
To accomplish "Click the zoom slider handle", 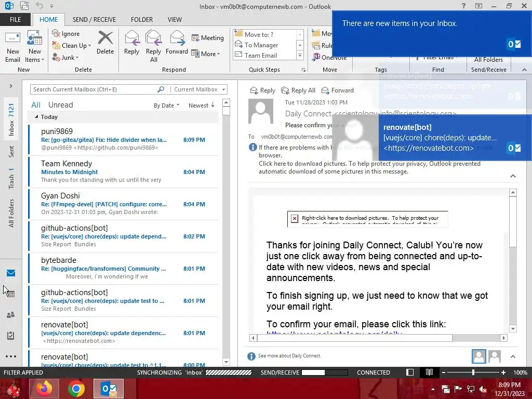I will [x=473, y=372].
